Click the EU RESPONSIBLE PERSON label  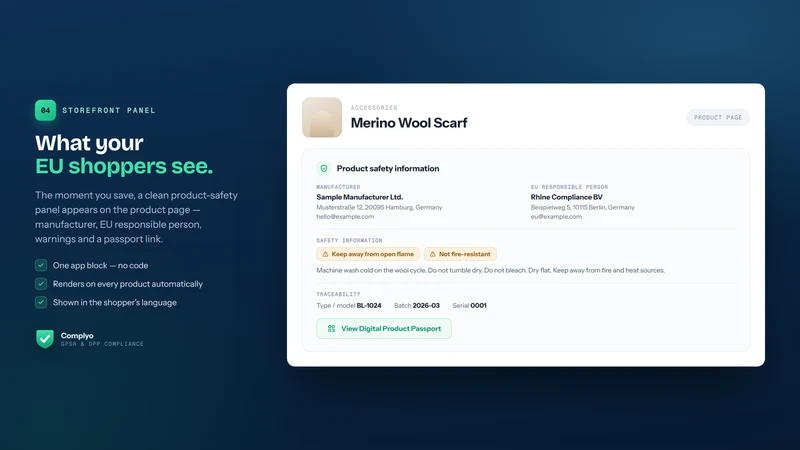coord(569,187)
